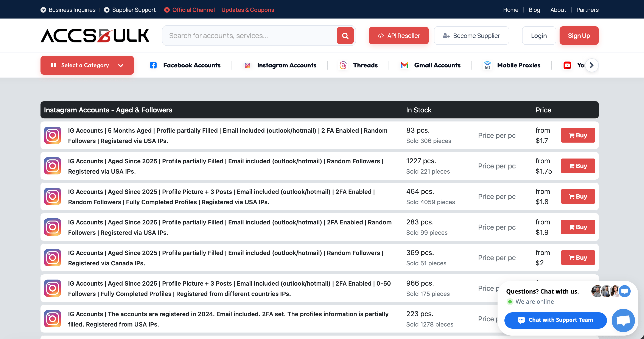Screen dimensions: 644x339
Task: Click Instagram icon of 5 Months Aged listing
Action: 53,135
